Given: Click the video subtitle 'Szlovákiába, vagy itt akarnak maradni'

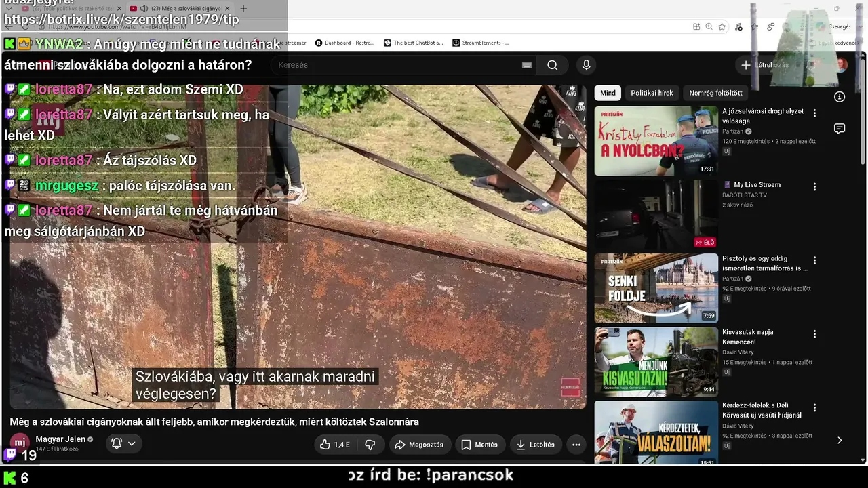Looking at the screenshot, I should pyautogui.click(x=255, y=377).
